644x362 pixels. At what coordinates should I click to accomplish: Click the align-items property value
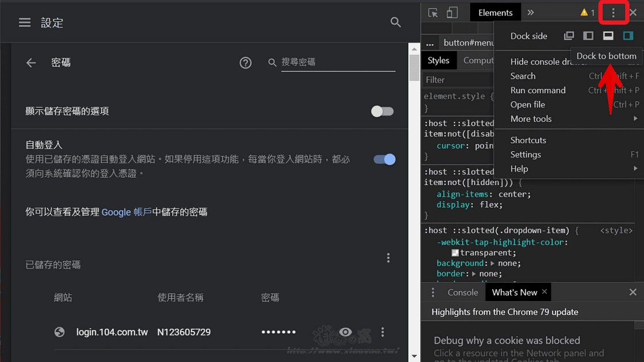[512, 194]
